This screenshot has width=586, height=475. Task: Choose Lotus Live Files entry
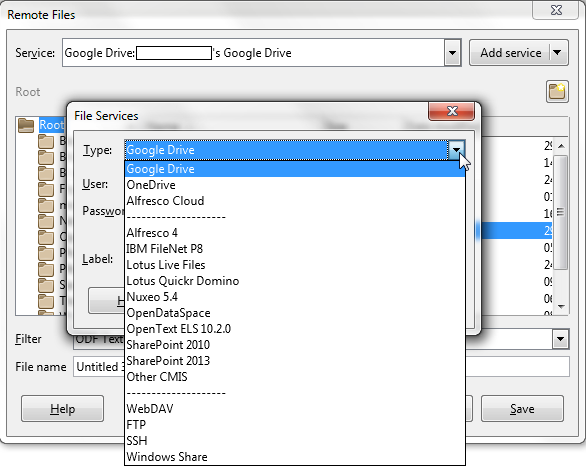(x=294, y=265)
